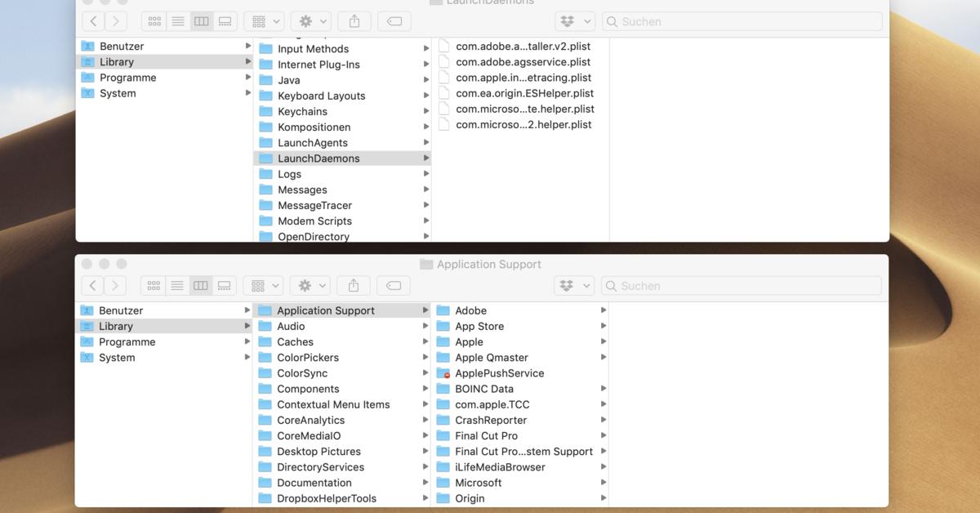Switch LaunchDaemons window to column view
Image resolution: width=980 pixels, height=513 pixels.
click(x=201, y=21)
